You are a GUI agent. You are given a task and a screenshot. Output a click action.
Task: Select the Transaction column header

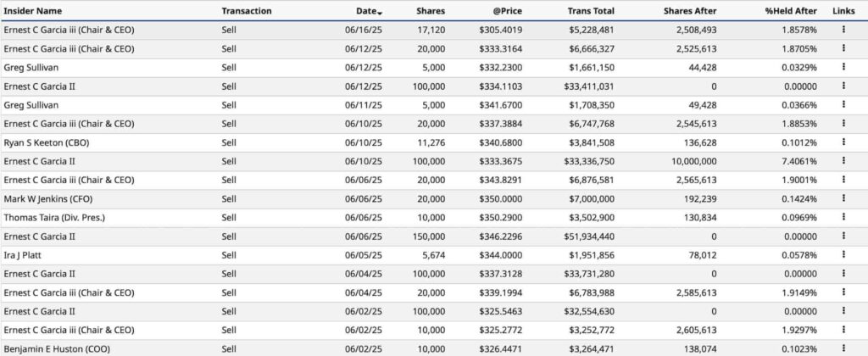click(247, 10)
